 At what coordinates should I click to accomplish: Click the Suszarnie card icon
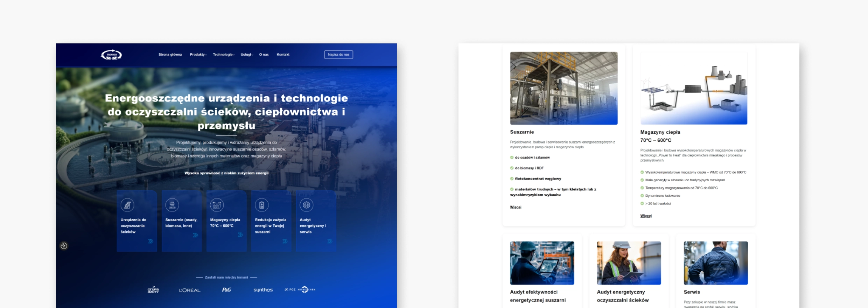pos(172,205)
